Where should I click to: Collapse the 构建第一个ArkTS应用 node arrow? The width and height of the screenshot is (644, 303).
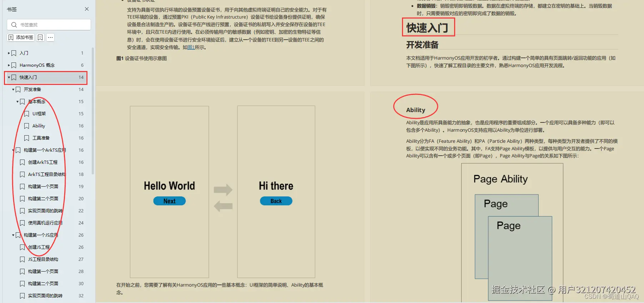tap(13, 150)
